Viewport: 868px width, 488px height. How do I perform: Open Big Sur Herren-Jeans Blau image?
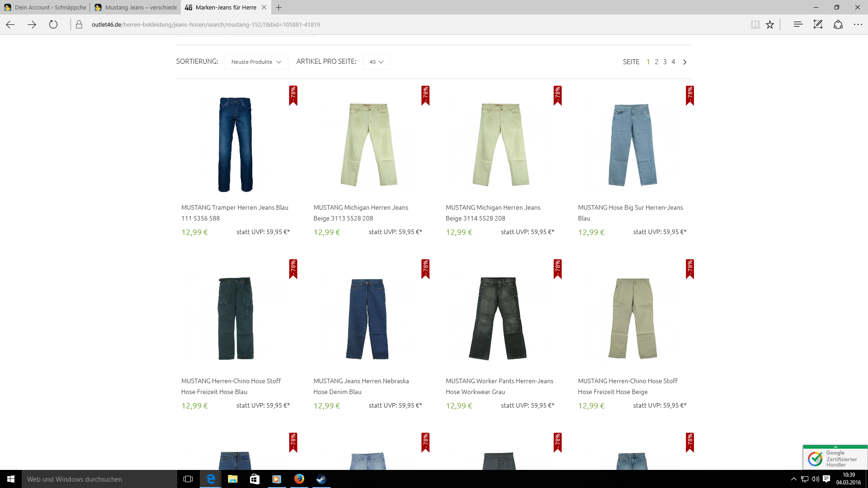[632, 145]
